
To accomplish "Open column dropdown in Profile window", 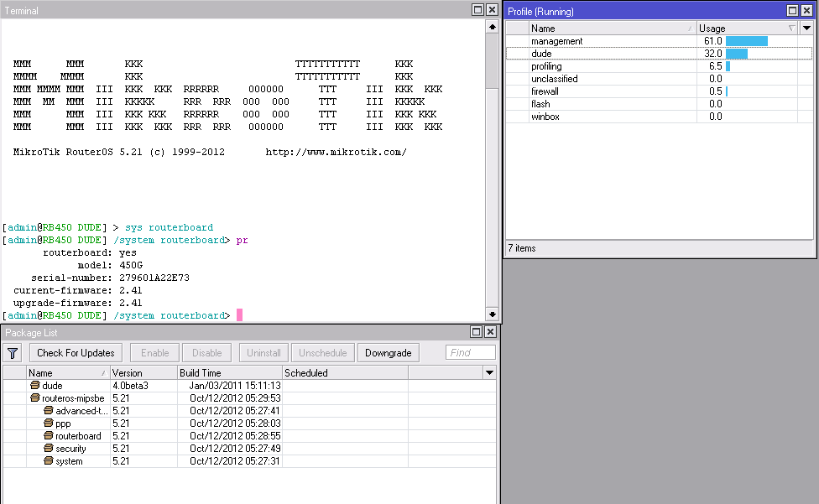I will tap(807, 29).
